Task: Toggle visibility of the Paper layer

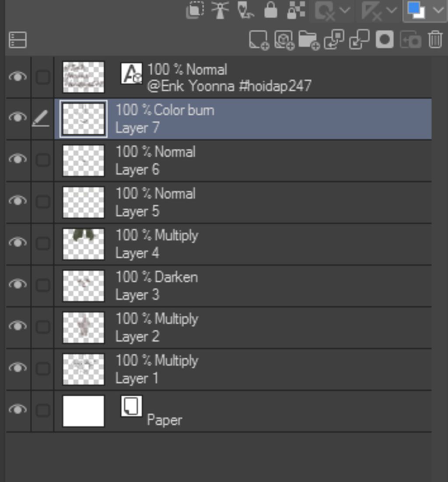Action: tap(17, 409)
